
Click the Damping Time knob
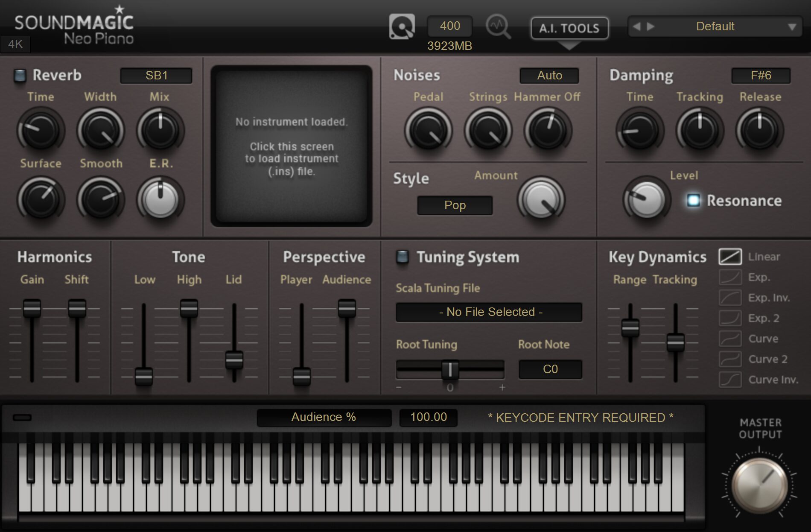coord(640,130)
